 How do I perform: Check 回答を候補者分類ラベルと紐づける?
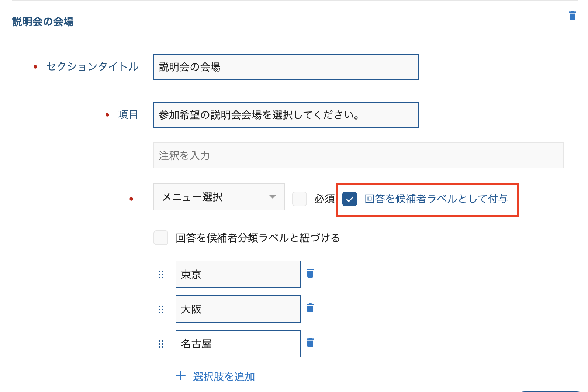(x=161, y=238)
